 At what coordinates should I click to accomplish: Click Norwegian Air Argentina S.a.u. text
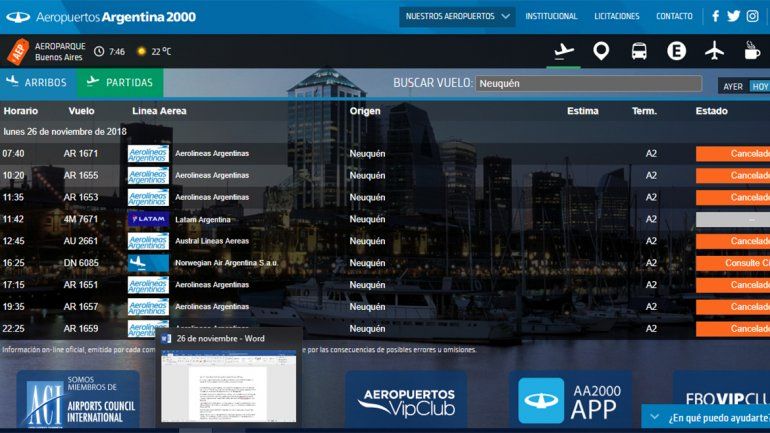coord(226,263)
